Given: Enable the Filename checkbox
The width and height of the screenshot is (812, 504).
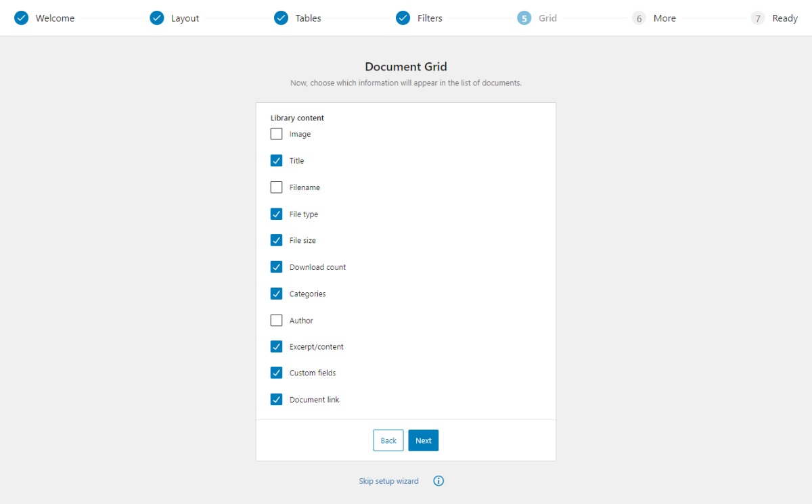Looking at the screenshot, I should [276, 187].
